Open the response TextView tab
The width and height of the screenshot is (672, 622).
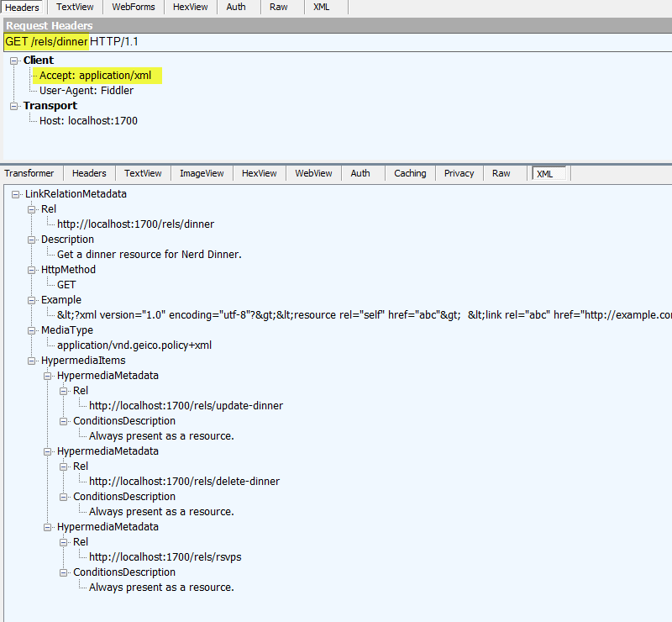click(x=143, y=173)
